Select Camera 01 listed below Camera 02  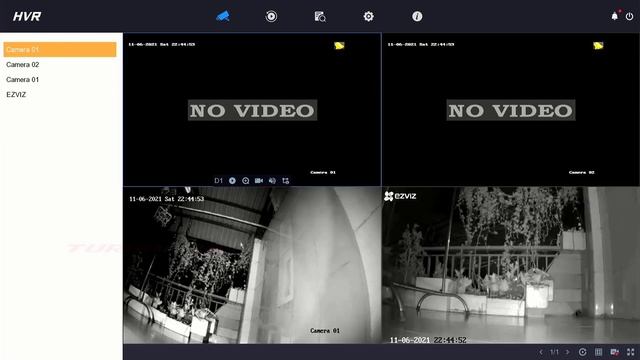pos(22,80)
